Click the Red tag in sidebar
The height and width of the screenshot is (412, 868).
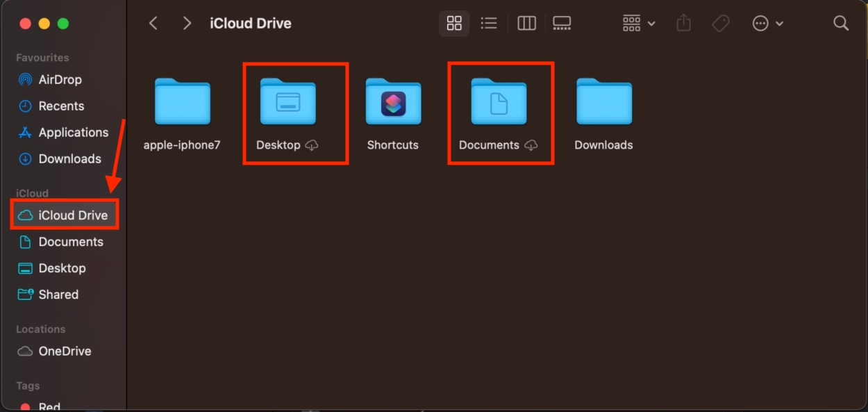(49, 406)
